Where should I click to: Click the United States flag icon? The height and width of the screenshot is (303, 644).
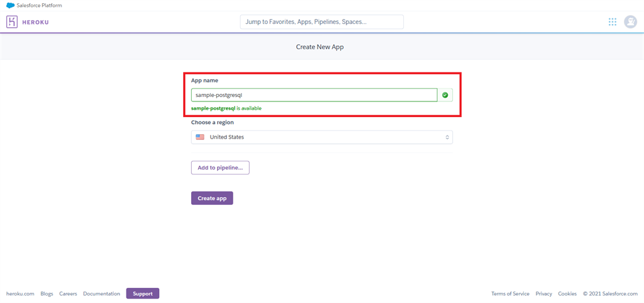200,137
